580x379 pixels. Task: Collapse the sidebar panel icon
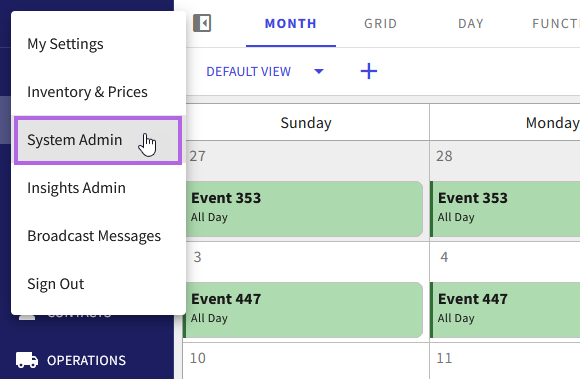[x=202, y=23]
